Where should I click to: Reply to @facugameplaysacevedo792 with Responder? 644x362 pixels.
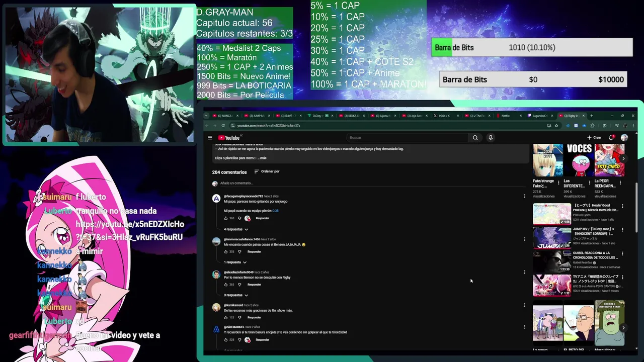click(262, 218)
